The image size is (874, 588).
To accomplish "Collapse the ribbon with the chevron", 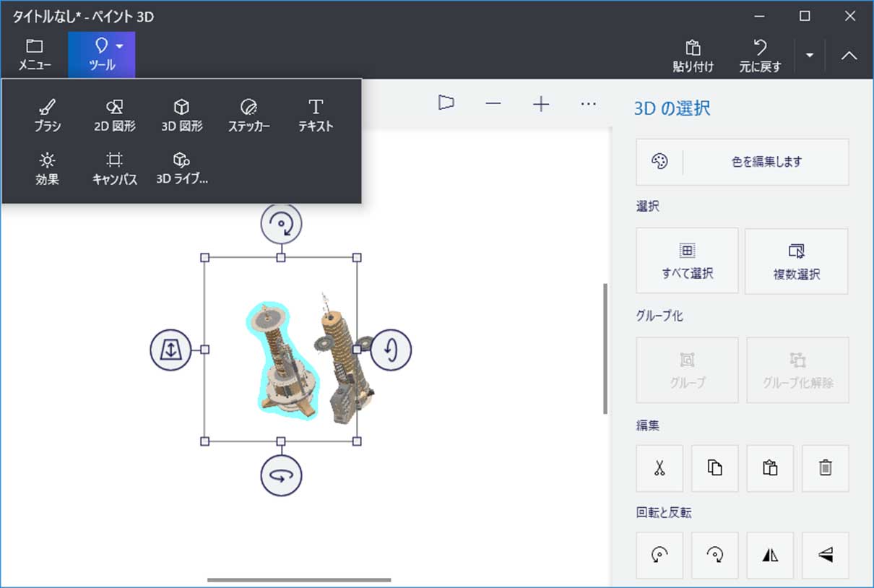I will [849, 56].
